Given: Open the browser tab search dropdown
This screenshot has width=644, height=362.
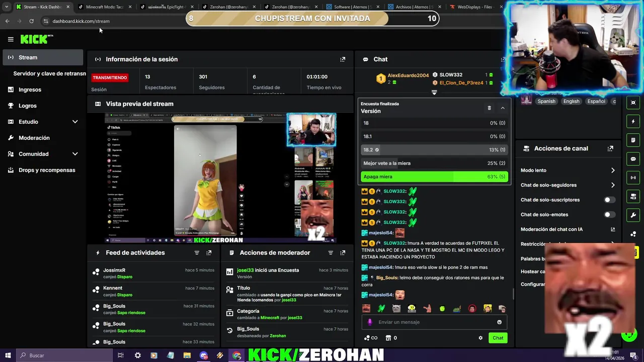Looking at the screenshot, I should pyautogui.click(x=6, y=7).
